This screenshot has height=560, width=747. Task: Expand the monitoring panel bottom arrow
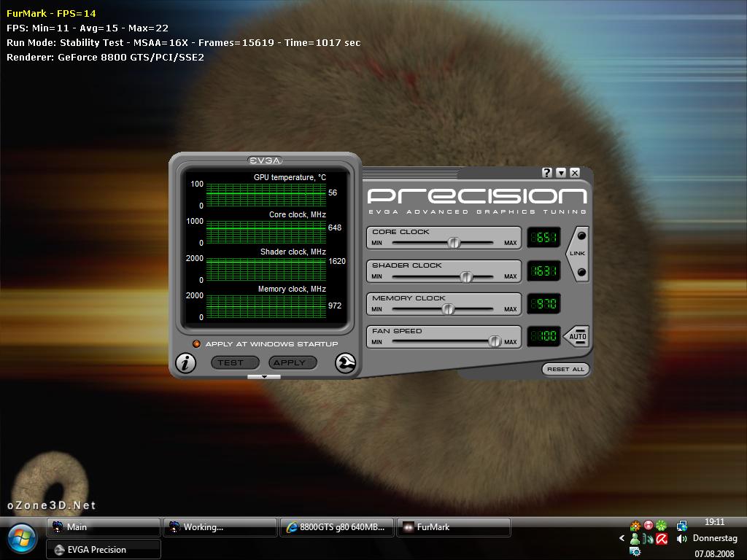coord(264,377)
